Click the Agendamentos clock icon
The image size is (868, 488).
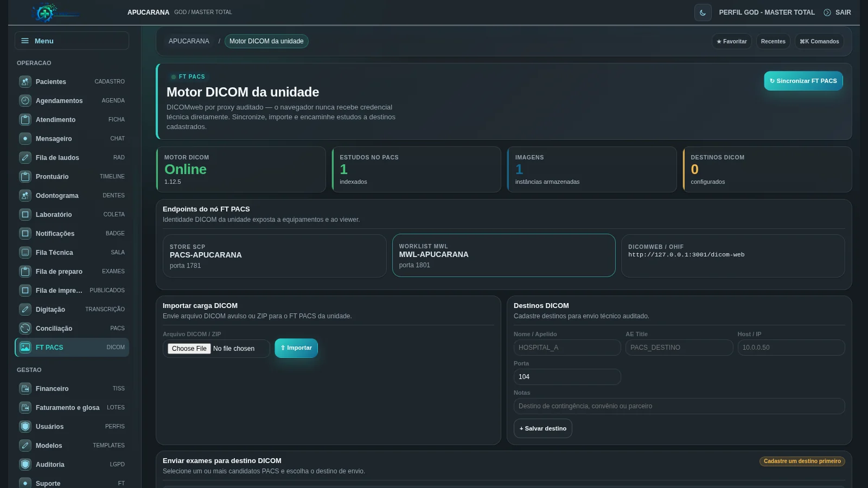tap(25, 100)
